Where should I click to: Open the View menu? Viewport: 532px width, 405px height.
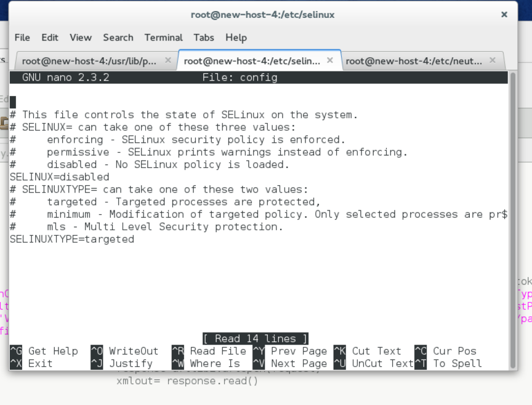(80, 38)
